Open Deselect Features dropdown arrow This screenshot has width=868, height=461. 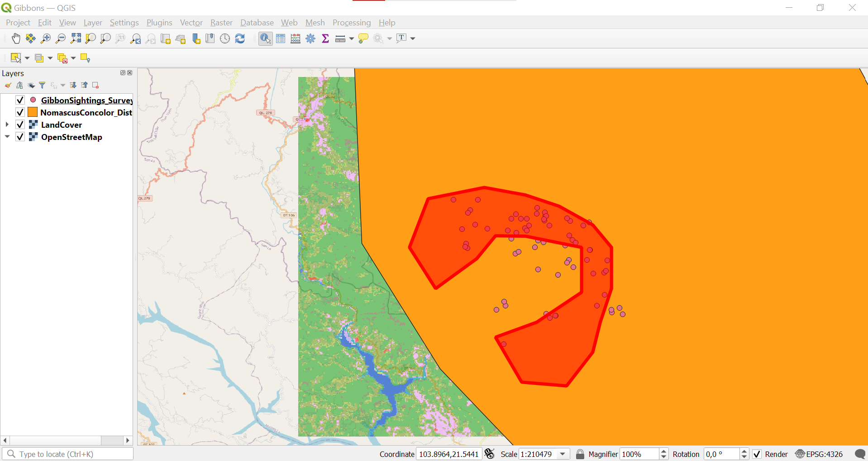point(73,58)
